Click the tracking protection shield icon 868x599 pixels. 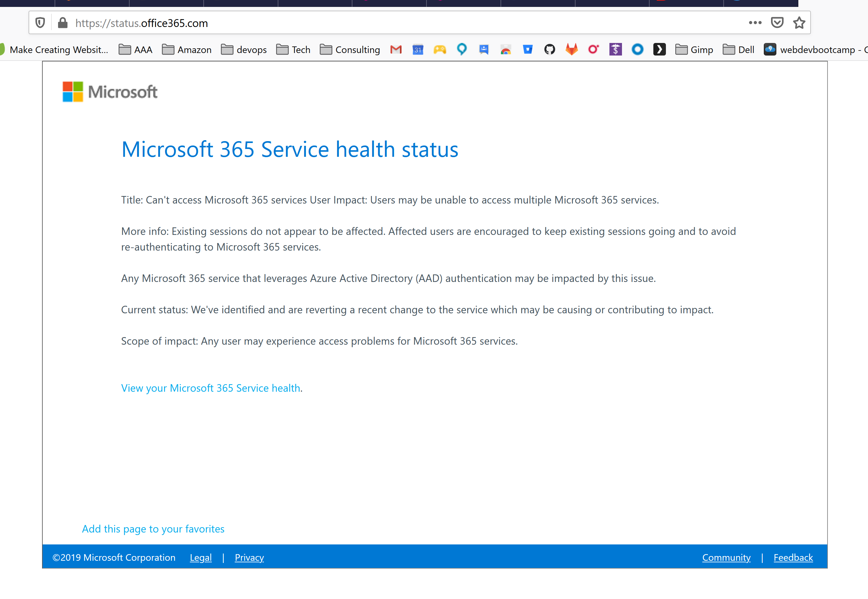[x=40, y=23]
